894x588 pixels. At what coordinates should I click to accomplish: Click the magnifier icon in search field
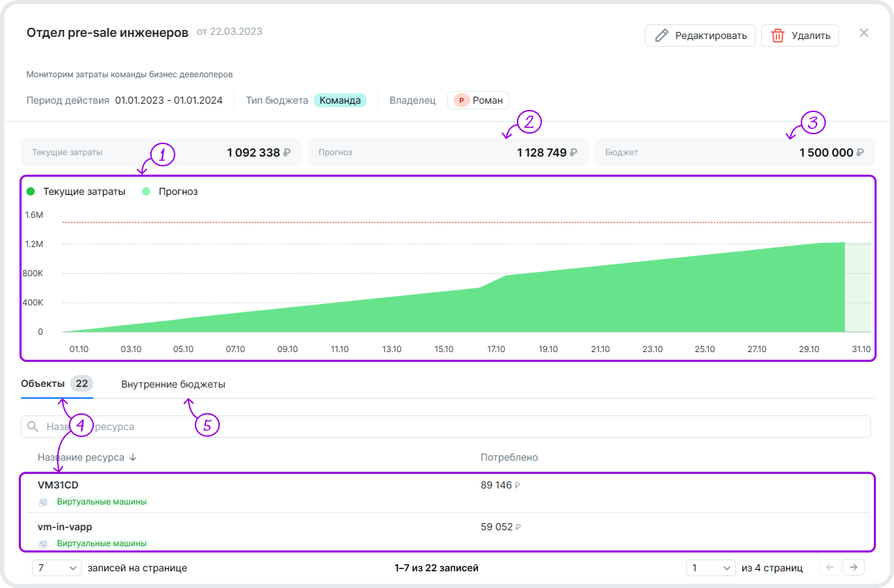click(x=32, y=427)
